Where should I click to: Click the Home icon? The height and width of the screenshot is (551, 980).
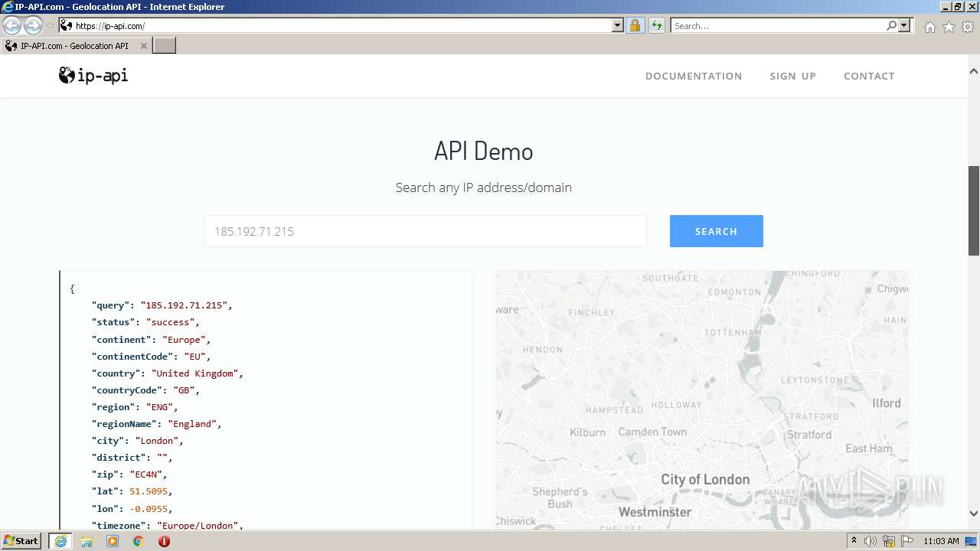[x=929, y=27]
